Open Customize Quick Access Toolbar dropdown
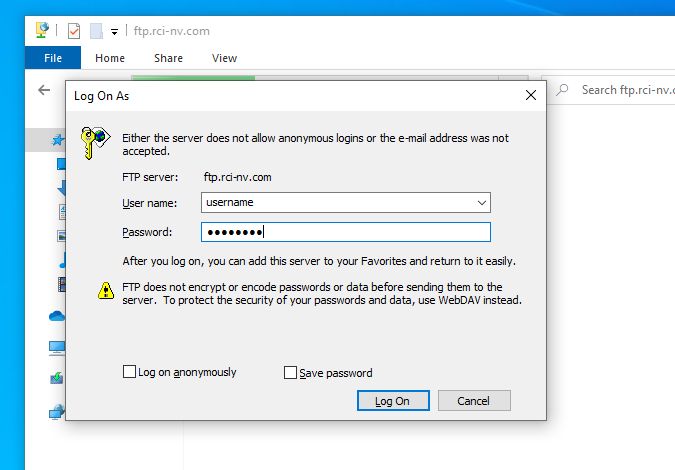Screen dimensions: 675x470 (114, 31)
